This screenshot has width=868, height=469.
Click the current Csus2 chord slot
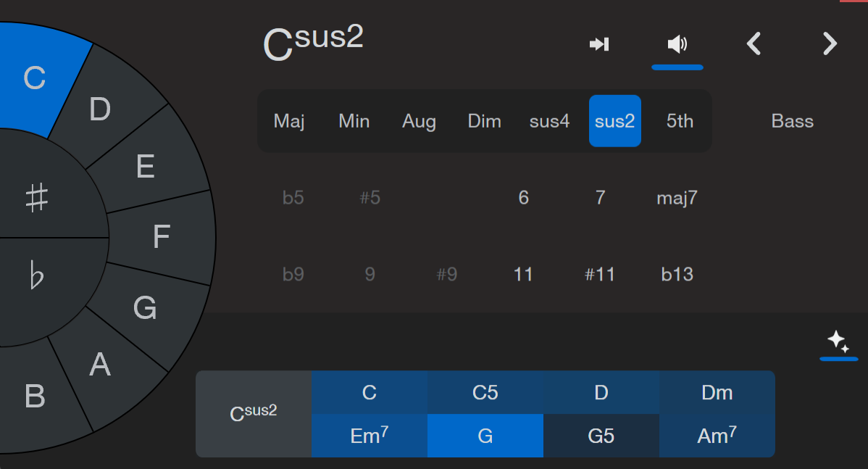click(x=254, y=414)
